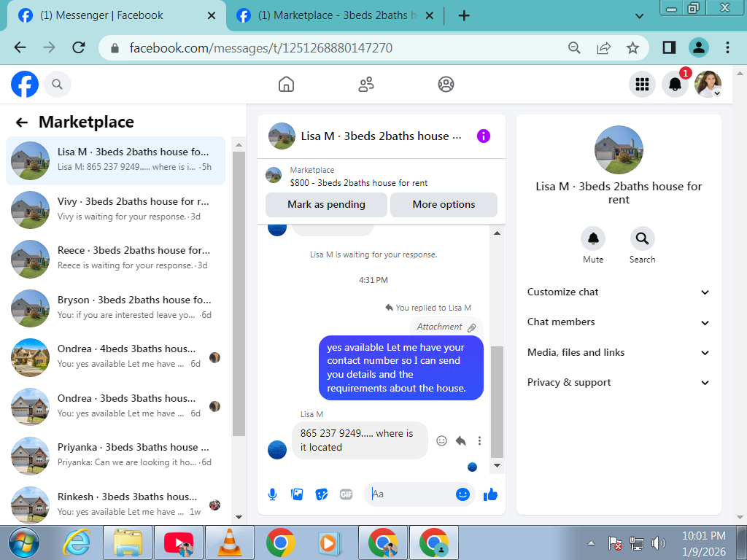Viewport: 747px width, 560px height.
Task: Launch Internet Explorer from the taskbar
Action: pyautogui.click(x=77, y=542)
